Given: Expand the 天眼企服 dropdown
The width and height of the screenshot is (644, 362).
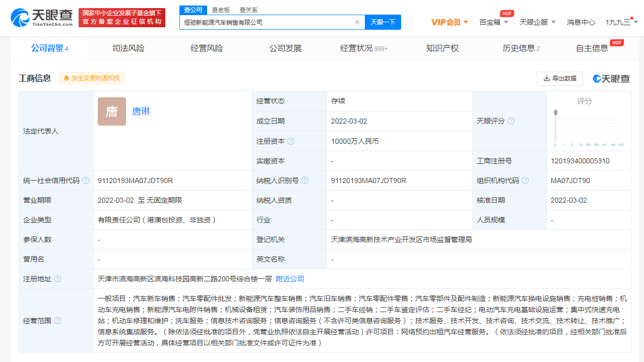Looking at the screenshot, I should click(538, 22).
